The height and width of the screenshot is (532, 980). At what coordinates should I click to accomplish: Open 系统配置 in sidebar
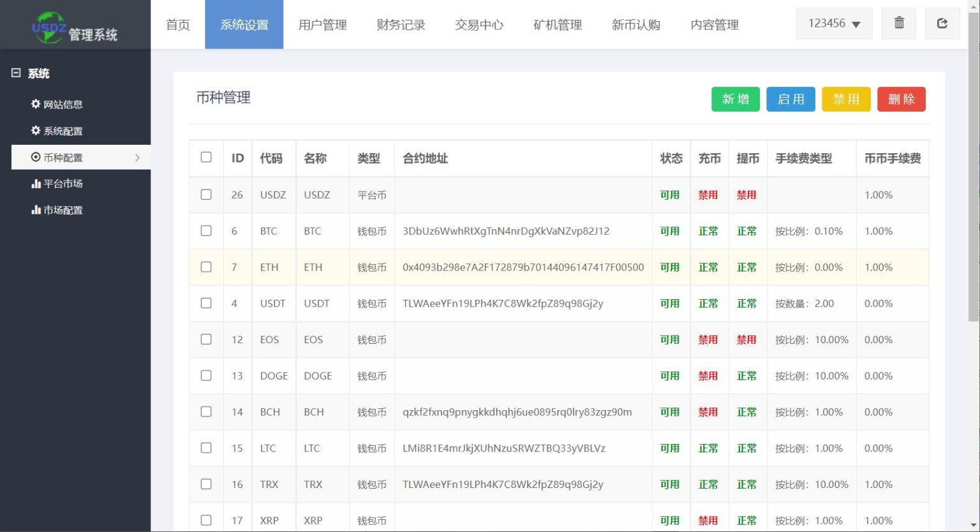pos(63,131)
